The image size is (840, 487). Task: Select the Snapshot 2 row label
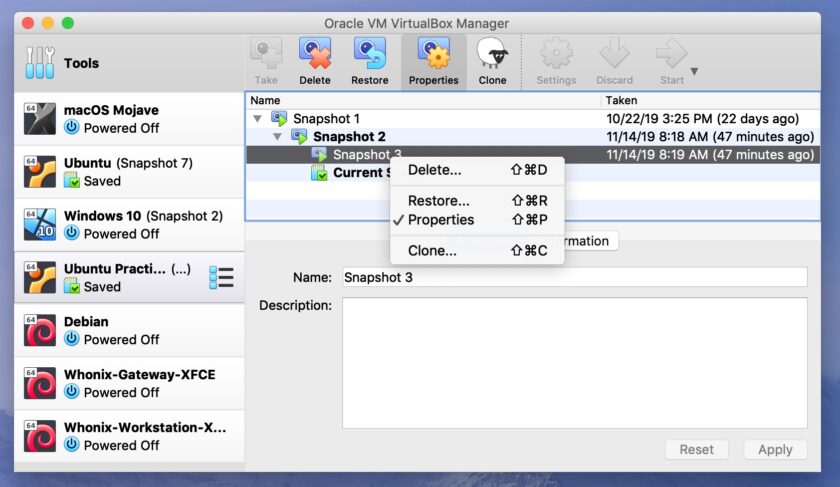[349, 137]
